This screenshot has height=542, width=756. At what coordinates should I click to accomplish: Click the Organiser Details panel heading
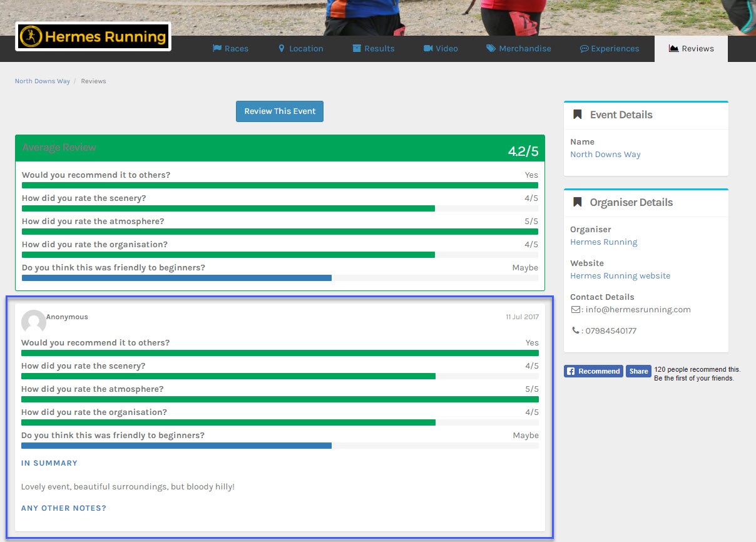pyautogui.click(x=631, y=203)
